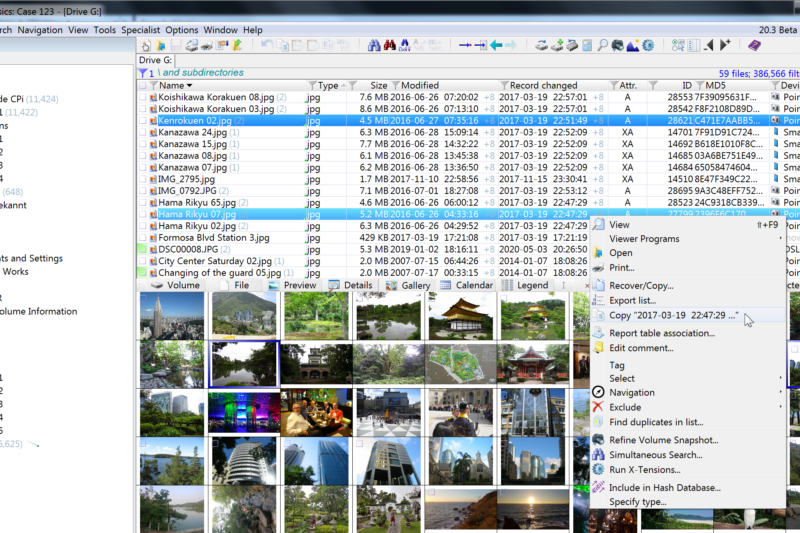Select the red shrine gate thumbnail
The height and width of the screenshot is (533, 800).
pos(533,364)
